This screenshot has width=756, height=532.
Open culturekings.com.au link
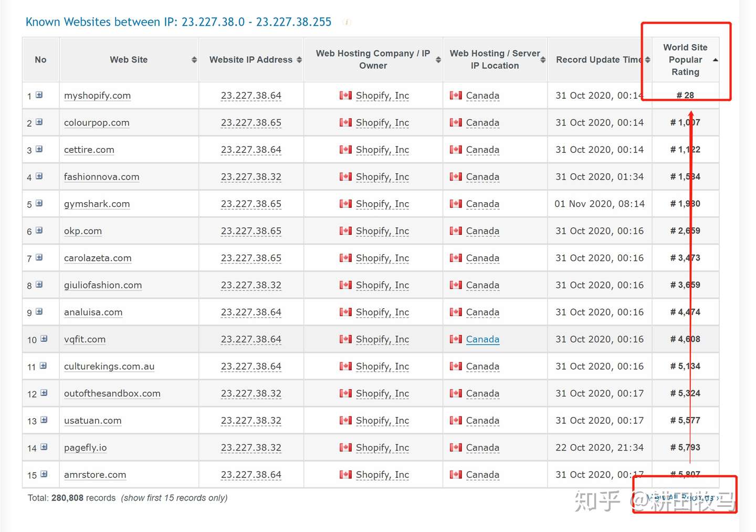(109, 367)
